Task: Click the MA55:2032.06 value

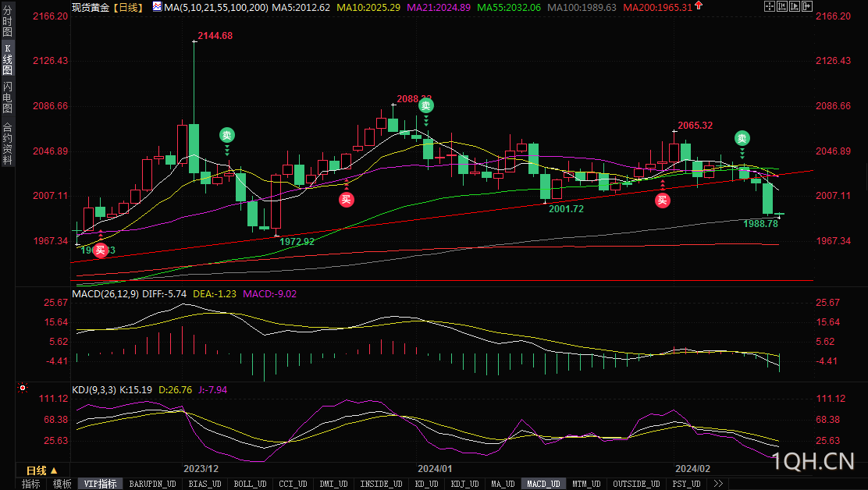Action: coord(509,7)
